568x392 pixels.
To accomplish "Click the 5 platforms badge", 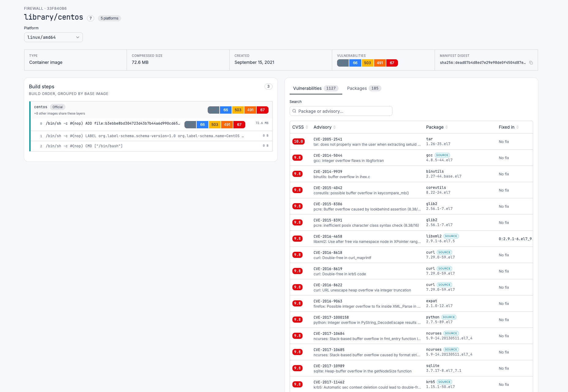I will click(110, 18).
